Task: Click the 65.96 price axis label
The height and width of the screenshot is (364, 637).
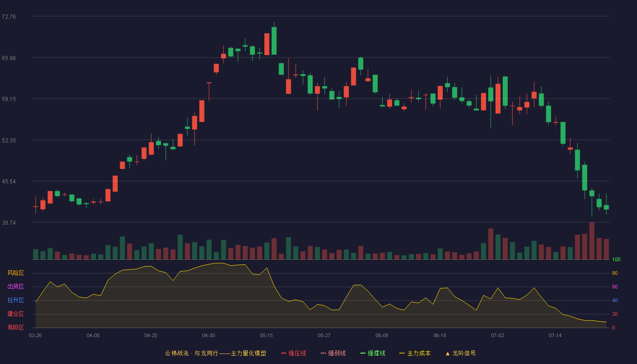Action: point(9,58)
